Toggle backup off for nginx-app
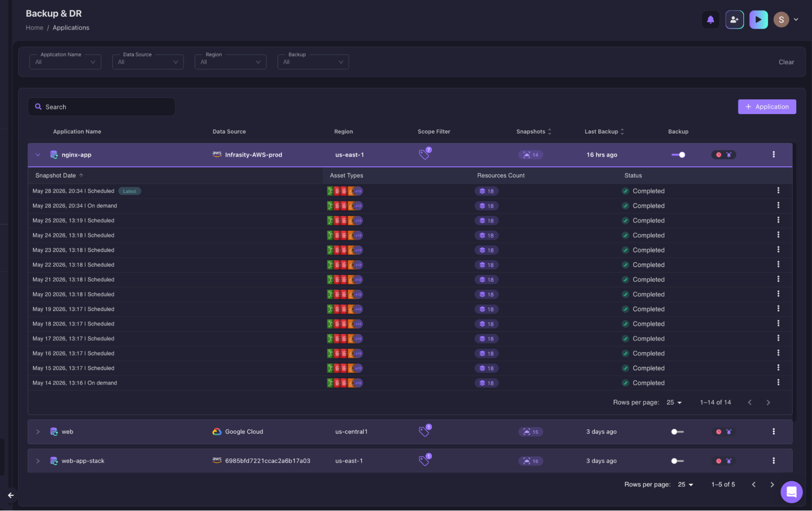 678,155
